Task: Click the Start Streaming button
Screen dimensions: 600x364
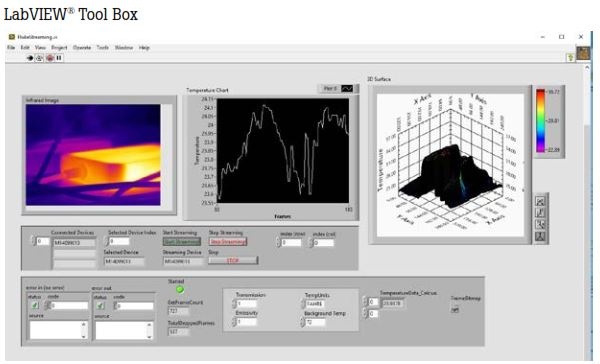Action: pyautogui.click(x=182, y=242)
